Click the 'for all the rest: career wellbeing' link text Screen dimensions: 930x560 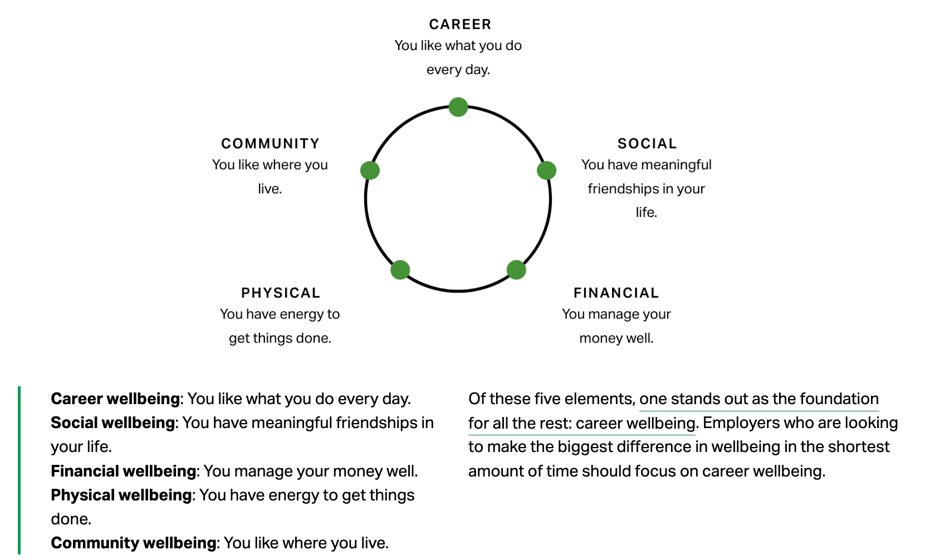[x=582, y=423]
